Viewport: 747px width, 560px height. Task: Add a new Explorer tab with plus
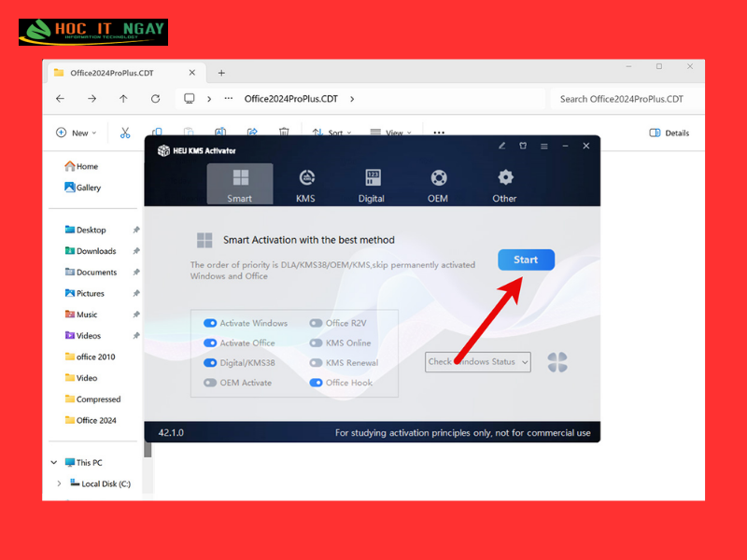[221, 73]
